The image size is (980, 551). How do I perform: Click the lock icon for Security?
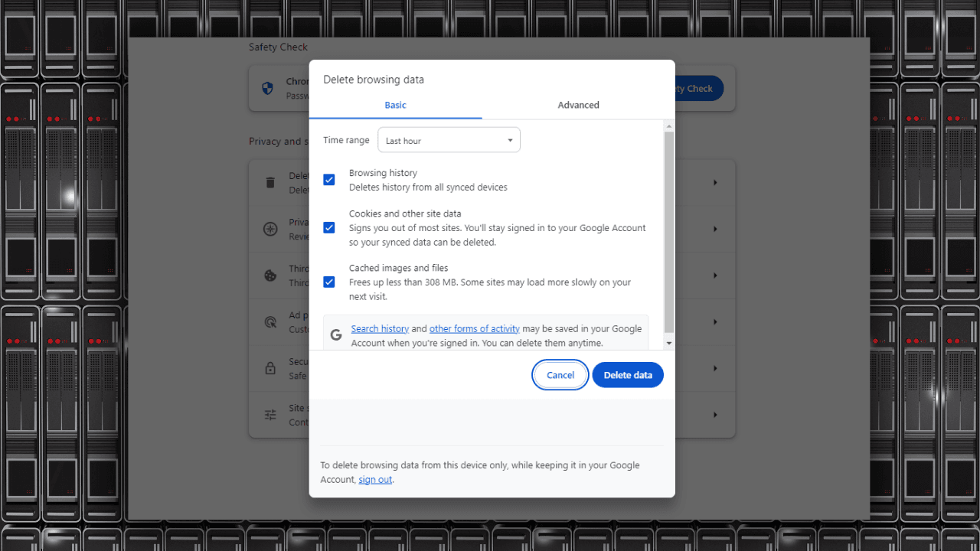[x=270, y=368]
